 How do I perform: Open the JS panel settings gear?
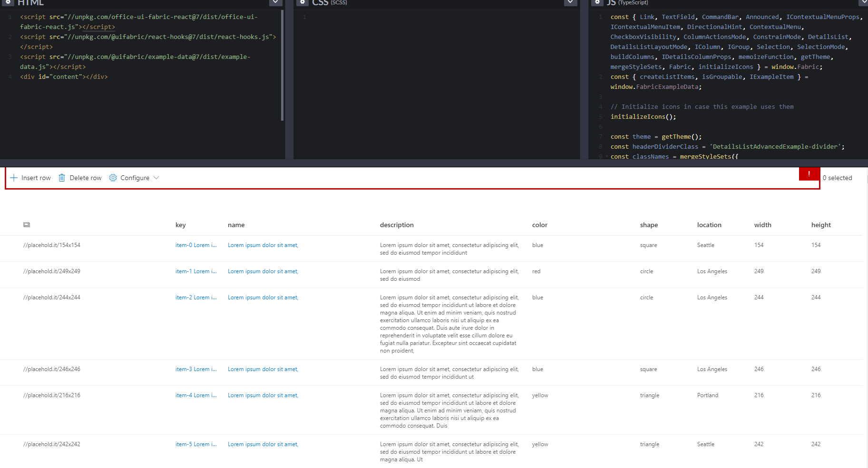pyautogui.click(x=597, y=2)
